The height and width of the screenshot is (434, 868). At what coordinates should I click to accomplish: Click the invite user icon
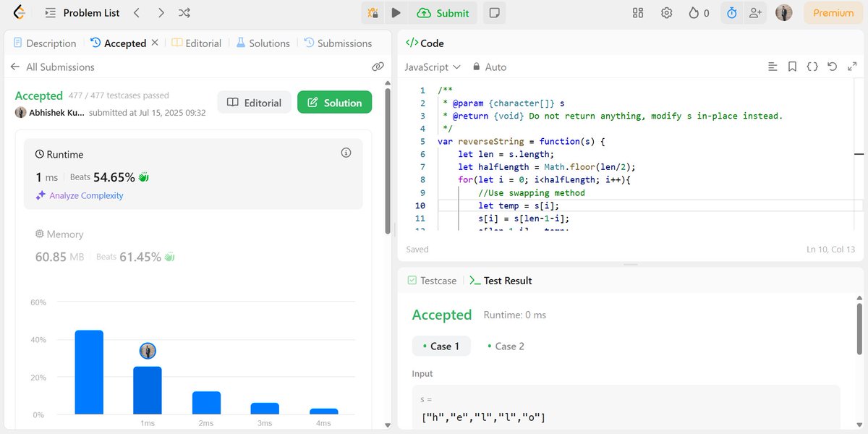click(756, 13)
